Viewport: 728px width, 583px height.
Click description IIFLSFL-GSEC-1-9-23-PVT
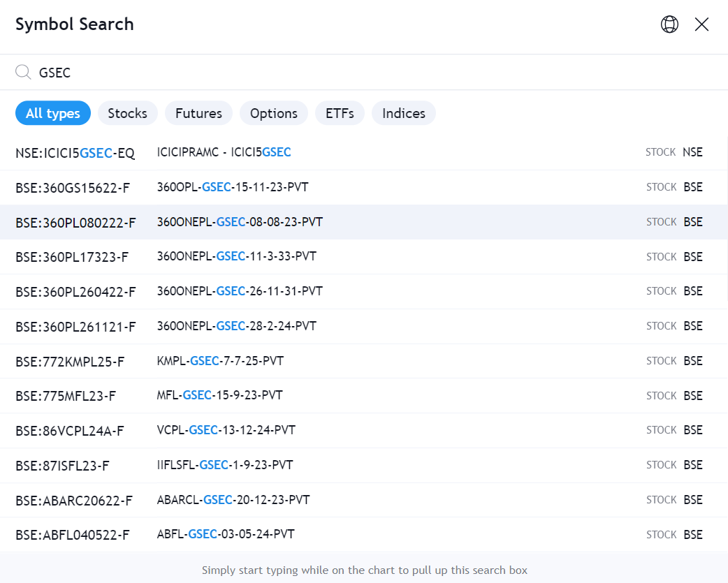point(225,465)
